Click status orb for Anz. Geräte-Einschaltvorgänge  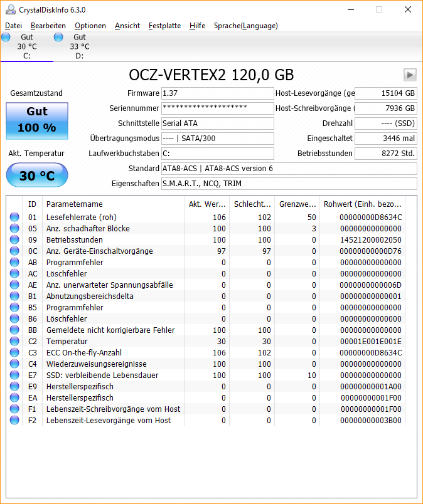pyautogui.click(x=14, y=251)
